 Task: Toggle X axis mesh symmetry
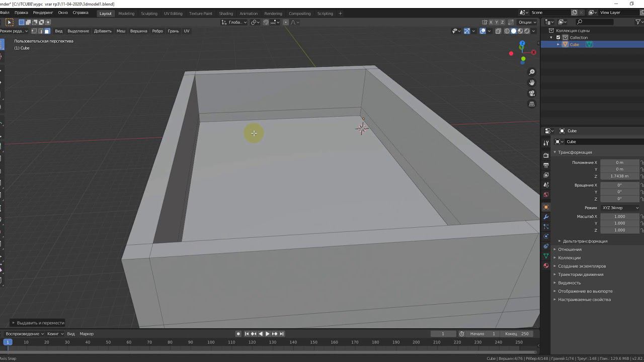(x=491, y=22)
